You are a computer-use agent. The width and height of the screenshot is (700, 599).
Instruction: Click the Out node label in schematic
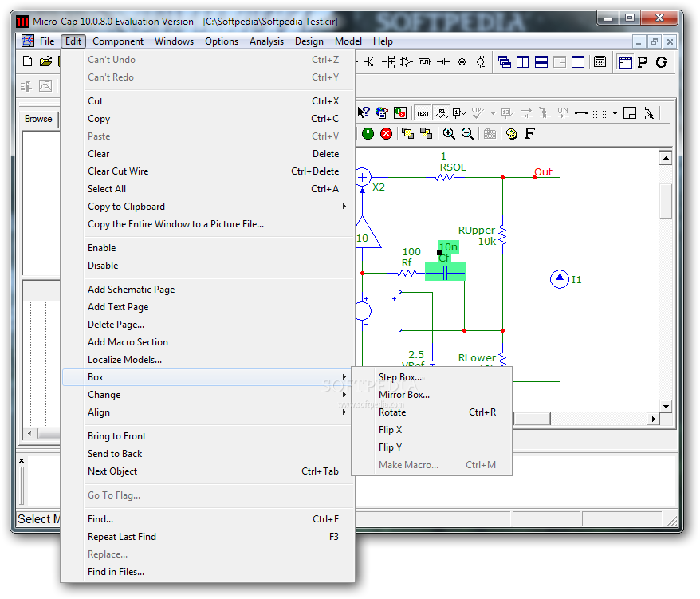[543, 172]
